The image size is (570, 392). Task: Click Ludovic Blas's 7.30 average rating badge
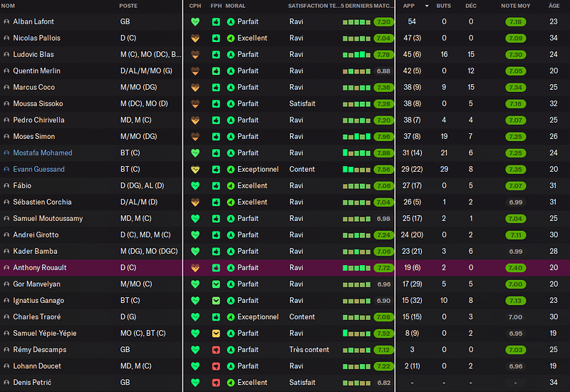[x=516, y=55]
